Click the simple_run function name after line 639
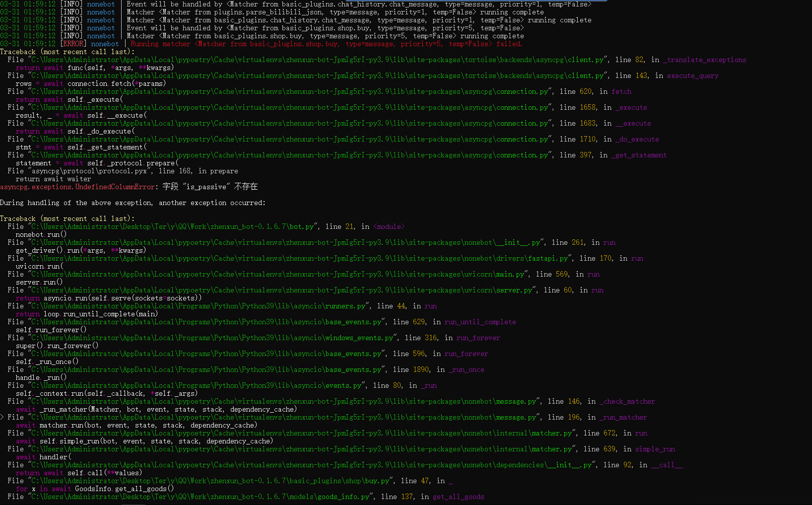The height and width of the screenshot is (505, 812). (x=655, y=449)
